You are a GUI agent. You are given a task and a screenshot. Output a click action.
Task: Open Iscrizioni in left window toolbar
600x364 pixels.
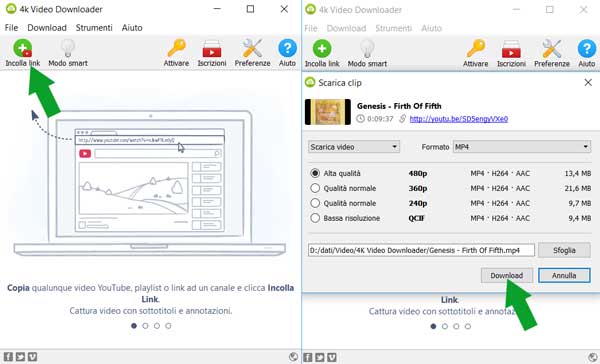click(x=212, y=49)
